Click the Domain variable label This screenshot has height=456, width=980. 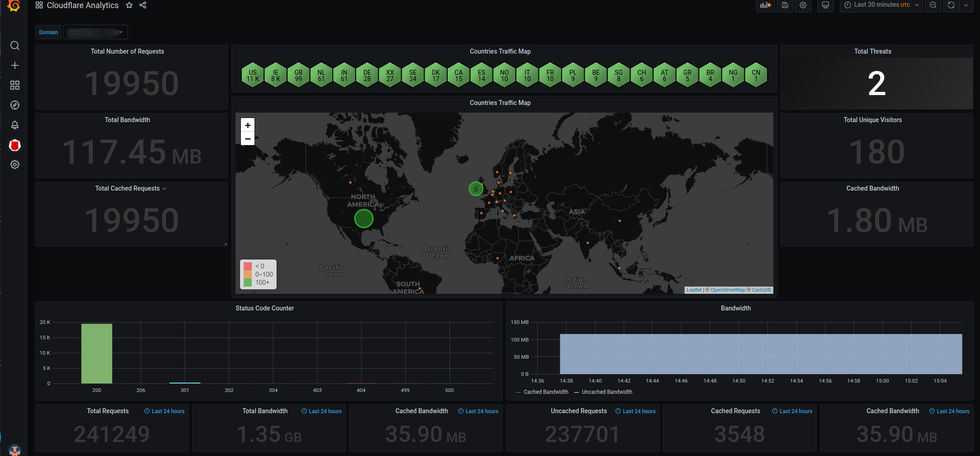coord(49,32)
